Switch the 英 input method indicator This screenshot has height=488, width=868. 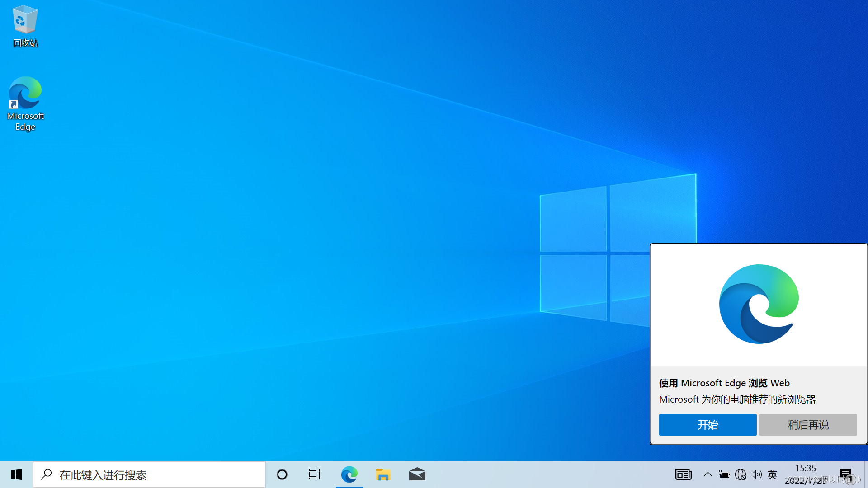pyautogui.click(x=773, y=474)
